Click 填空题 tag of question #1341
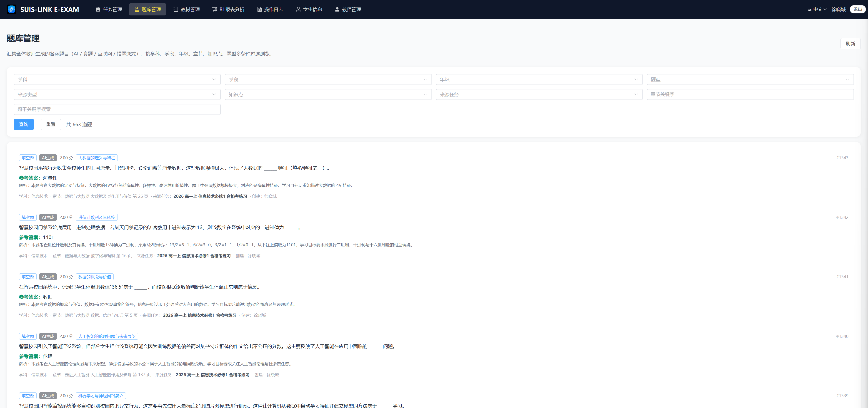Image resolution: width=868 pixels, height=408 pixels. (x=28, y=277)
